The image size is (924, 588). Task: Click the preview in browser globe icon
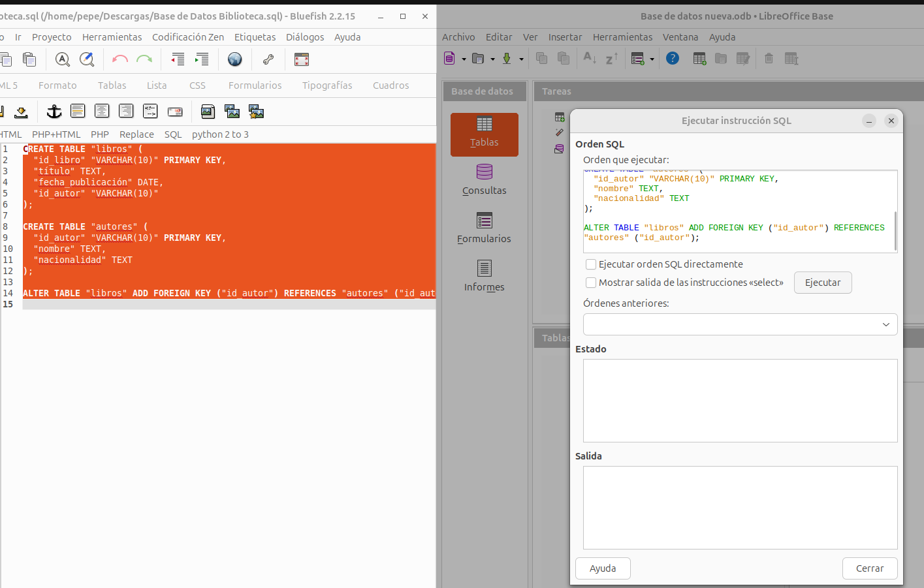(x=234, y=59)
